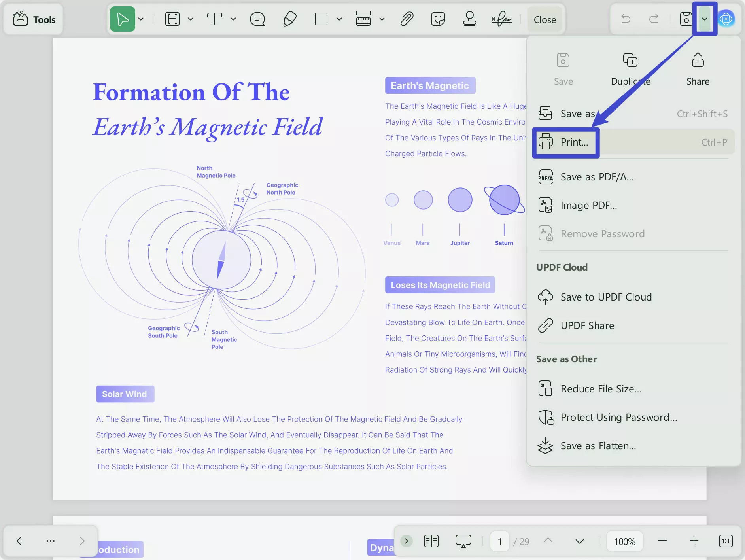Click the undo icon

[626, 19]
